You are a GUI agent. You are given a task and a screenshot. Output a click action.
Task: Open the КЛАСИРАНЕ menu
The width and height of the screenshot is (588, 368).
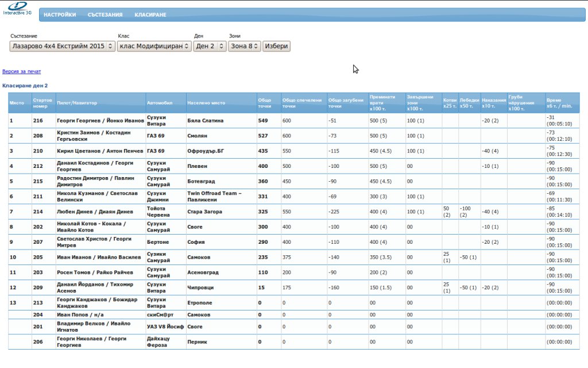point(150,15)
